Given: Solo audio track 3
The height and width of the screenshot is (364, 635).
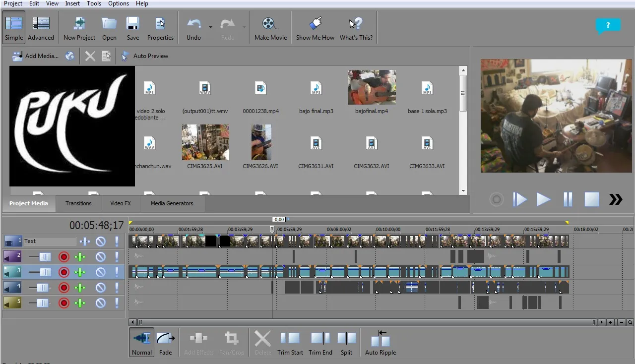Looking at the screenshot, I should (117, 272).
